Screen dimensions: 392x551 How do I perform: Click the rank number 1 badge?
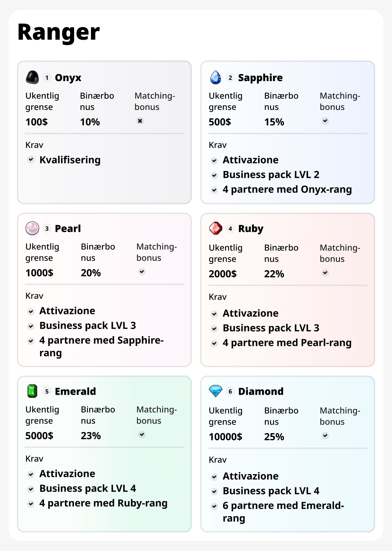click(x=47, y=78)
